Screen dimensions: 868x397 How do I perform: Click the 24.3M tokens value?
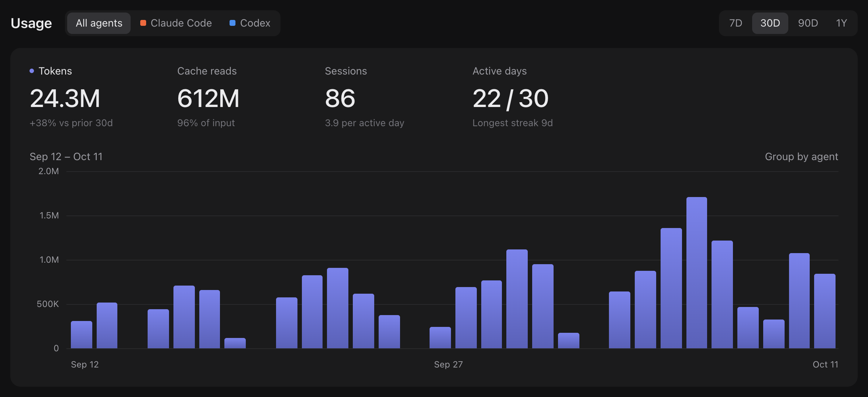(65, 99)
